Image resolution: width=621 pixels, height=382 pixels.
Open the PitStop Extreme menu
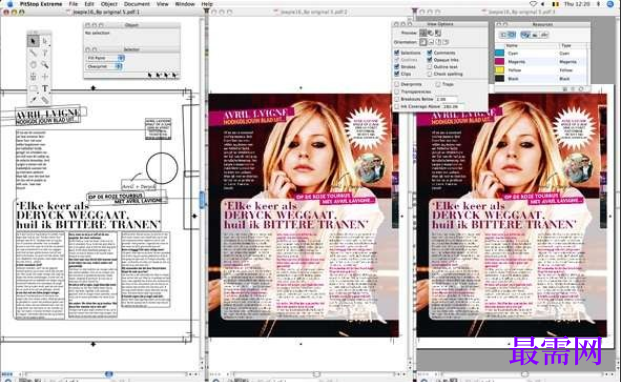tap(41, 4)
